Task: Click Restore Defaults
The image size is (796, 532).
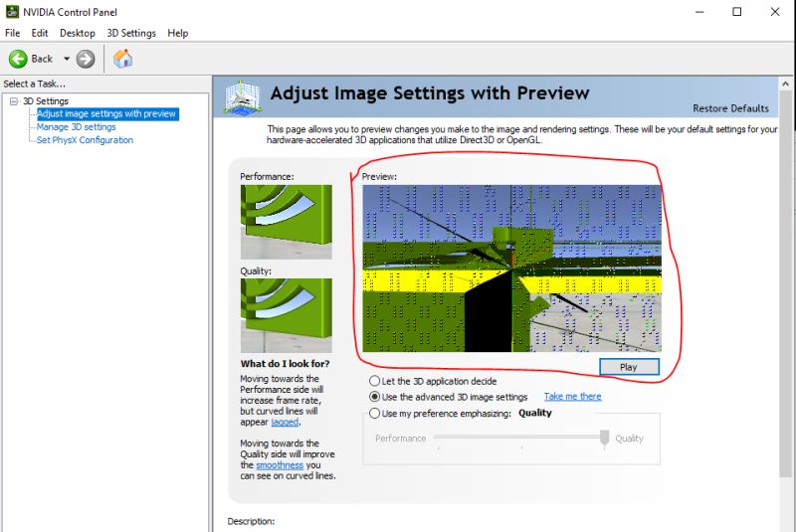Action: pos(730,108)
